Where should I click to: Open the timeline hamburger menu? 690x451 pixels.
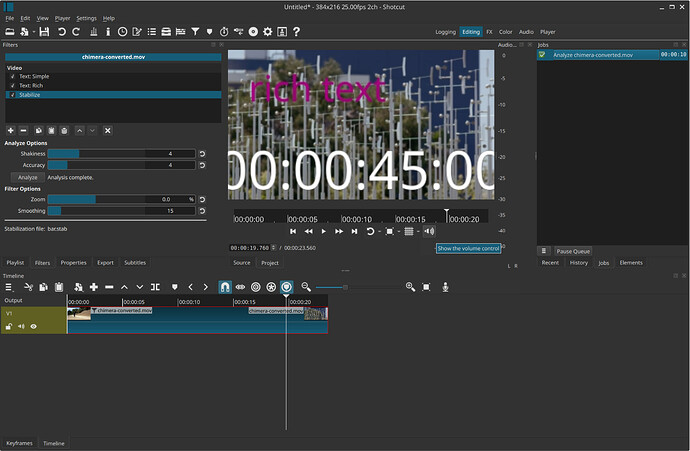[9, 287]
